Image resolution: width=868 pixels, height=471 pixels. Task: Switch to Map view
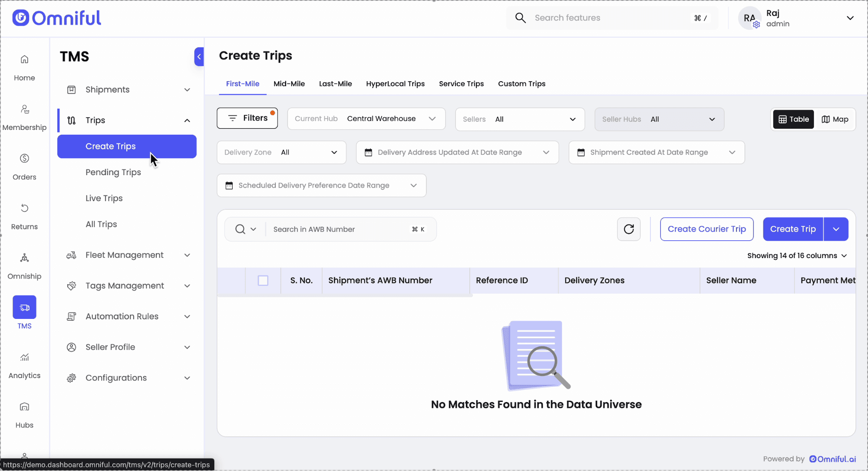tap(835, 119)
